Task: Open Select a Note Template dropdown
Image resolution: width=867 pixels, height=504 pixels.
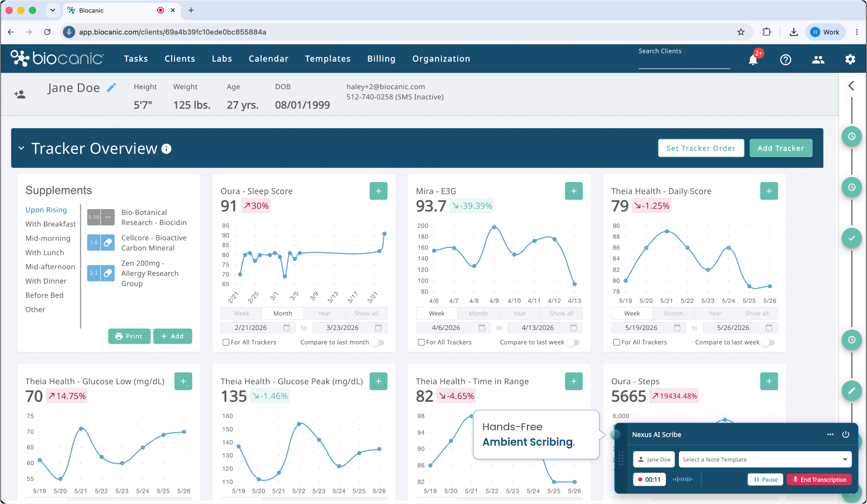Action: [765, 460]
